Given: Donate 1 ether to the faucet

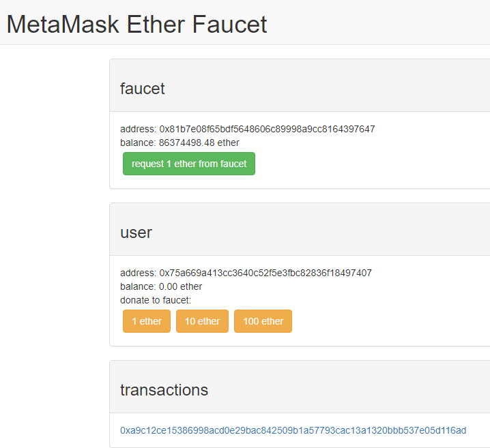Looking at the screenshot, I should click(147, 321).
